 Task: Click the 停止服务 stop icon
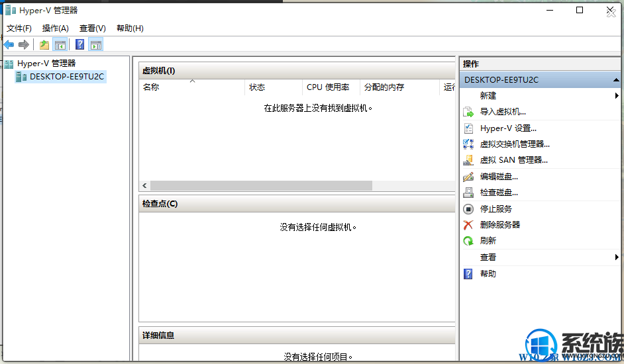coord(468,209)
